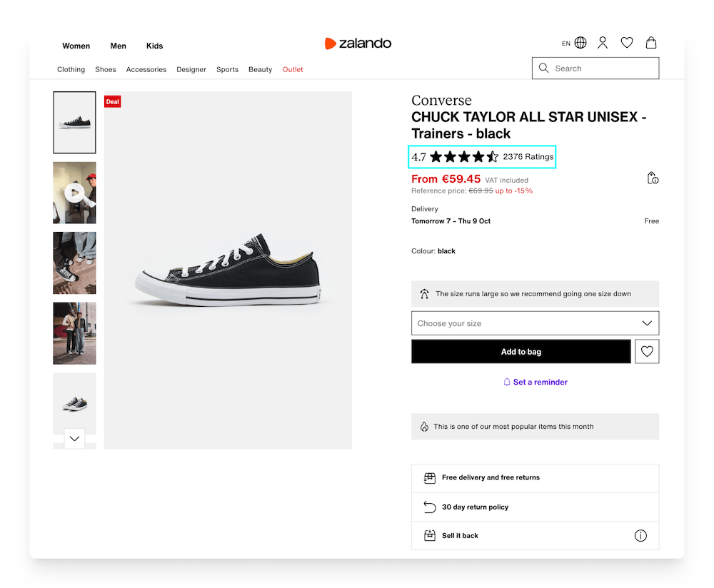Screen dimensions: 714x588
Task: Open the shopping bag icon
Action: click(x=651, y=43)
